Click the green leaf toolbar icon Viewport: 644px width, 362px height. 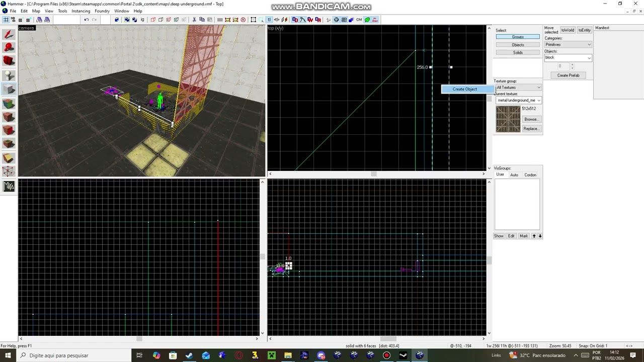[367, 20]
